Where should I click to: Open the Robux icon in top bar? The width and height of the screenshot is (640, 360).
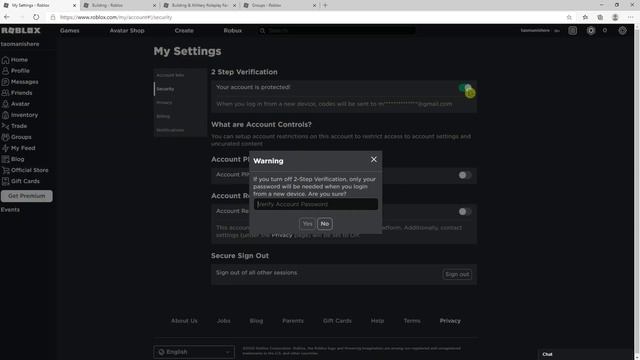click(591, 31)
